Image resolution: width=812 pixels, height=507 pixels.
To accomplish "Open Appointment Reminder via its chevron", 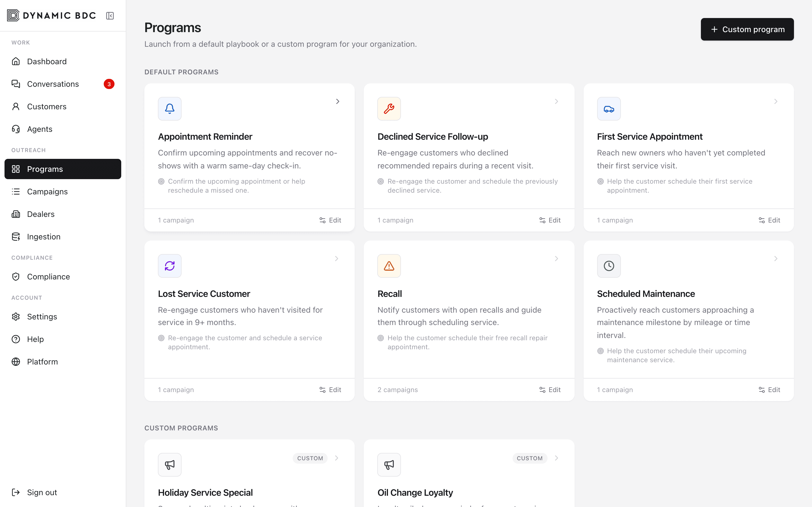I will (x=337, y=101).
